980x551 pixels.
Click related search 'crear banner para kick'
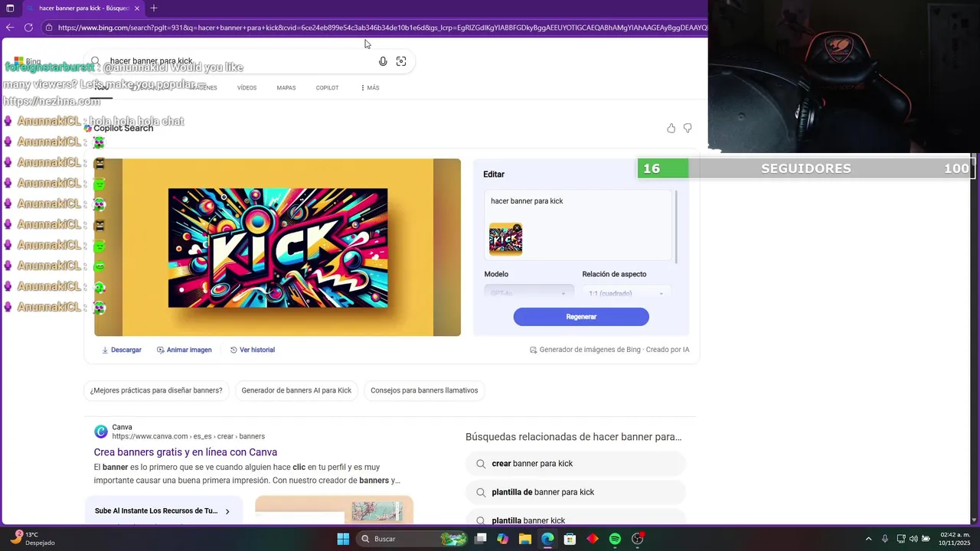pyautogui.click(x=575, y=464)
